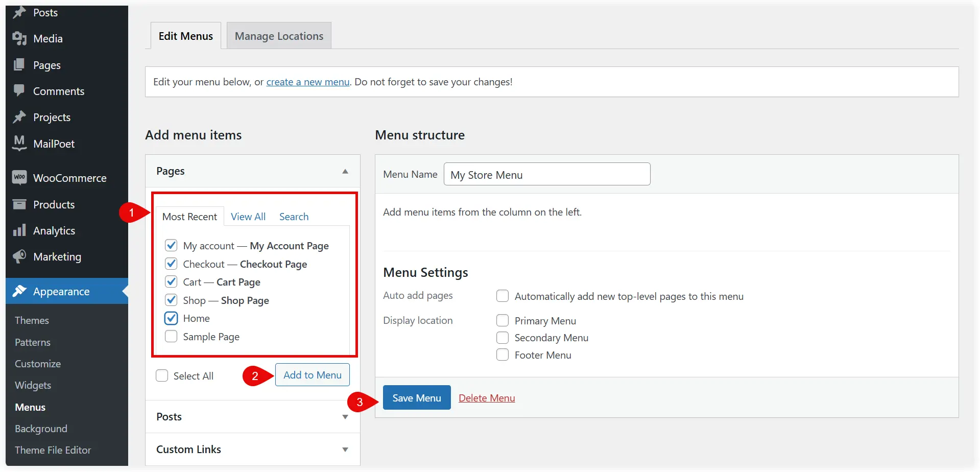The width and height of the screenshot is (980, 472).
Task: Click the Posts panel heading text
Action: [169, 416]
